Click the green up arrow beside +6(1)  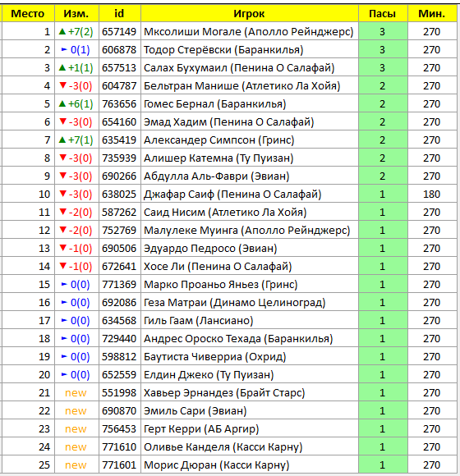62,103
